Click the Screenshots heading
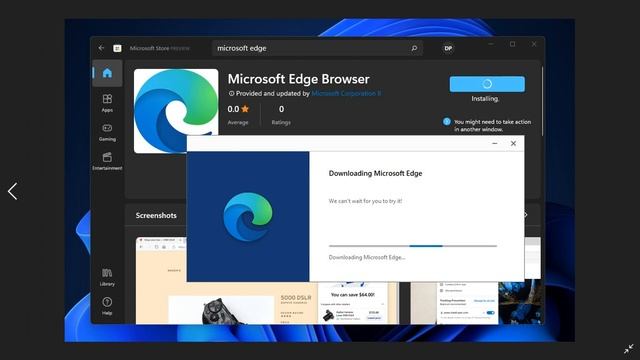Image resolution: width=640 pixels, height=360 pixels. [156, 215]
